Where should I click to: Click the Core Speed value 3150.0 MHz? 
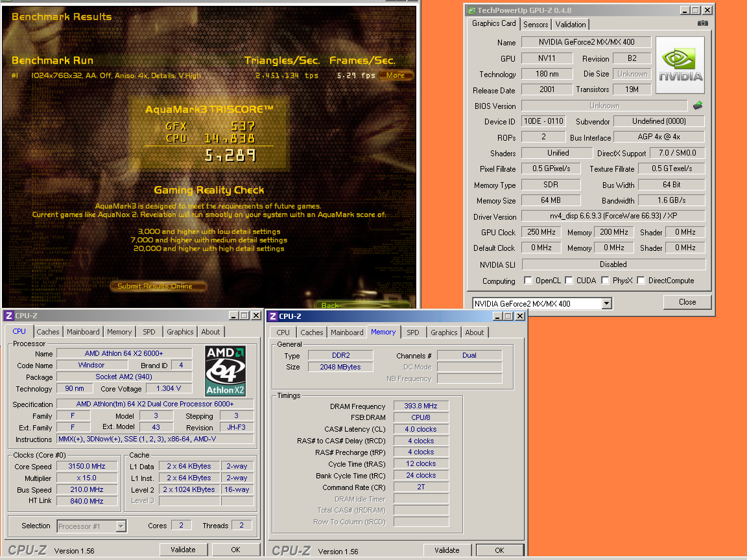[x=87, y=466]
